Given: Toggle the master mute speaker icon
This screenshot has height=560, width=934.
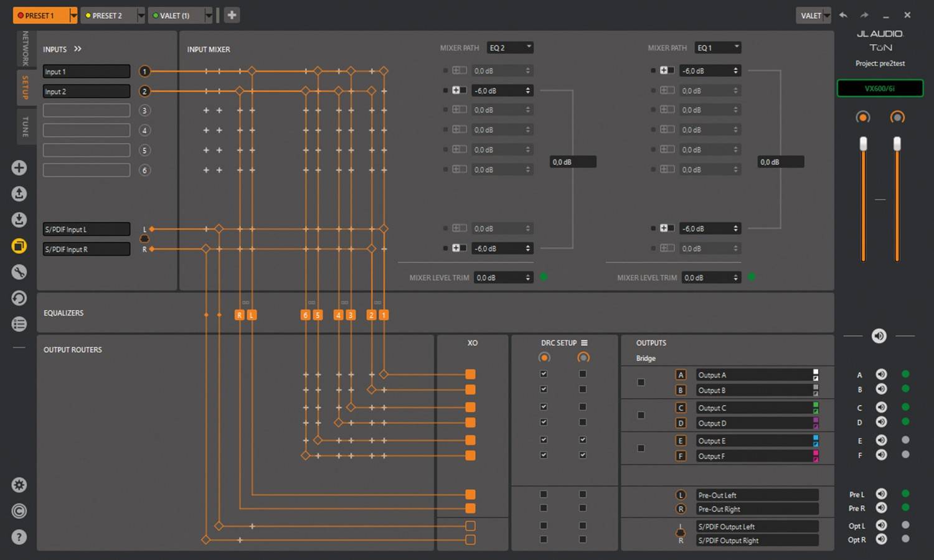Looking at the screenshot, I should point(879,336).
